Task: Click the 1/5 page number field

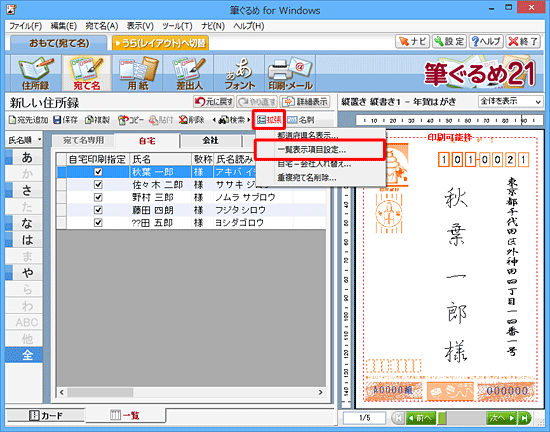Action: pos(364,418)
